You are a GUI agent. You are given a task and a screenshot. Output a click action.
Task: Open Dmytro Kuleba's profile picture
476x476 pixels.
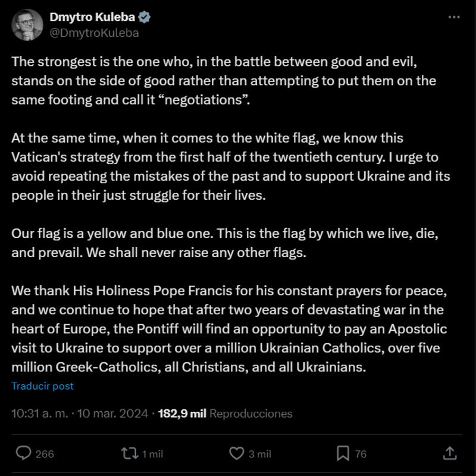(27, 25)
